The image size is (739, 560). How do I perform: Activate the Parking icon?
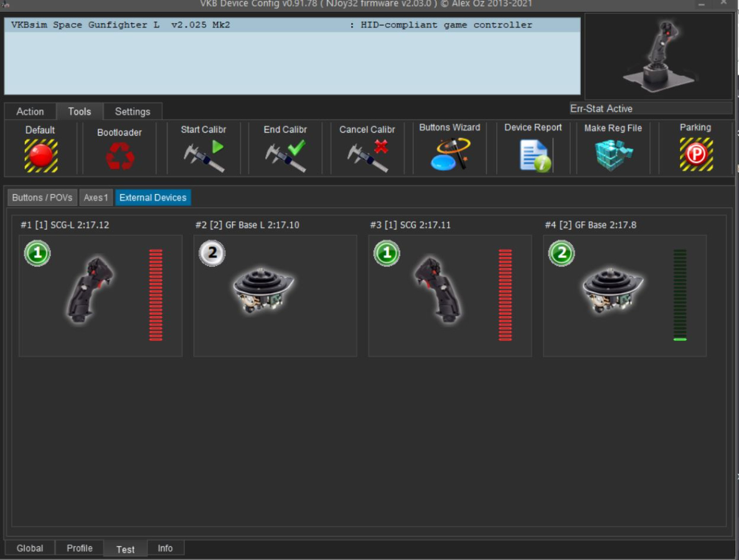(695, 154)
